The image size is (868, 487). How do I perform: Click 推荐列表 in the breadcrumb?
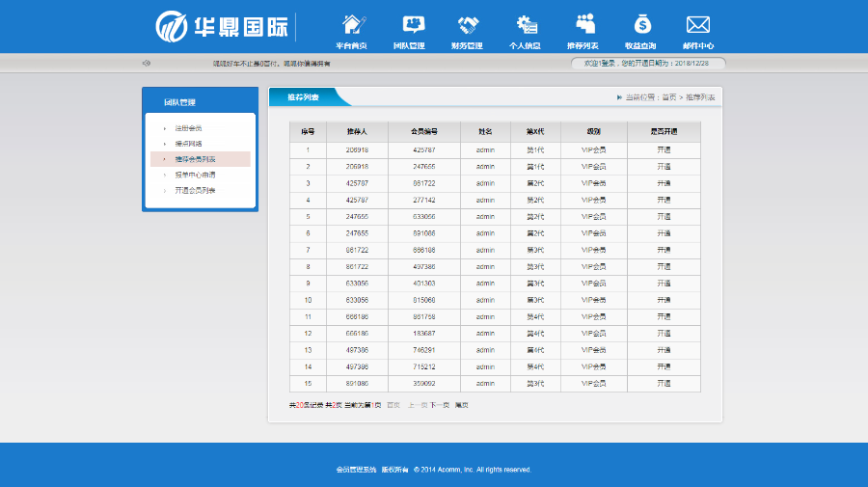pos(700,97)
